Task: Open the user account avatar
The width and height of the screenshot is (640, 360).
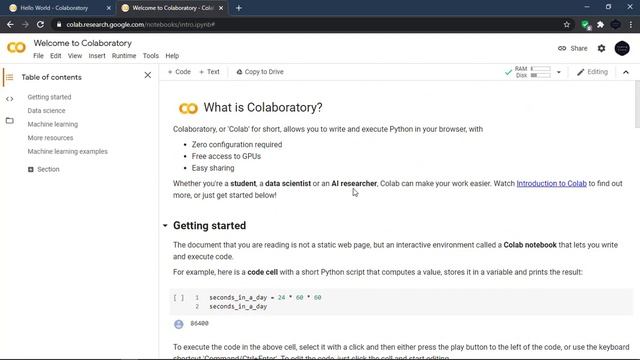Action: [x=622, y=48]
